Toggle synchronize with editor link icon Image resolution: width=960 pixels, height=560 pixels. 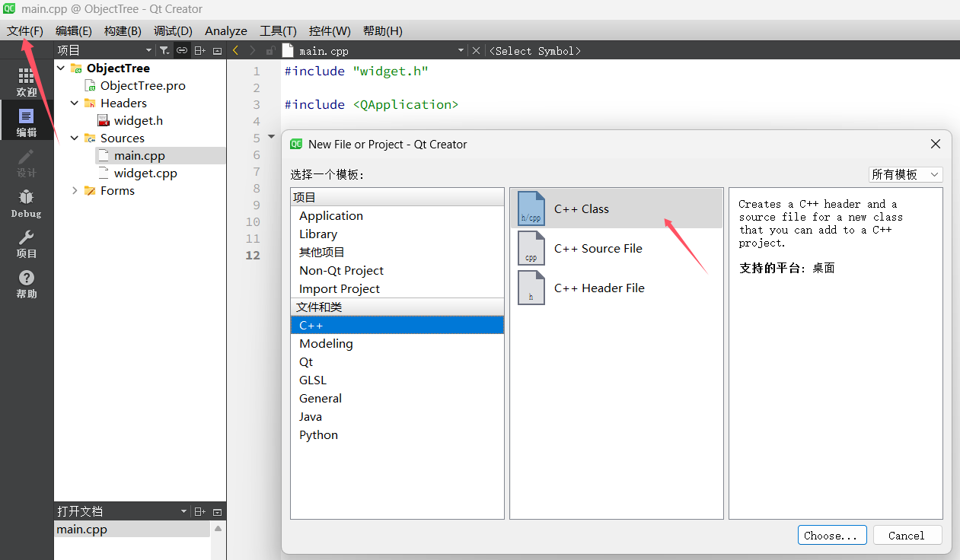click(x=182, y=50)
